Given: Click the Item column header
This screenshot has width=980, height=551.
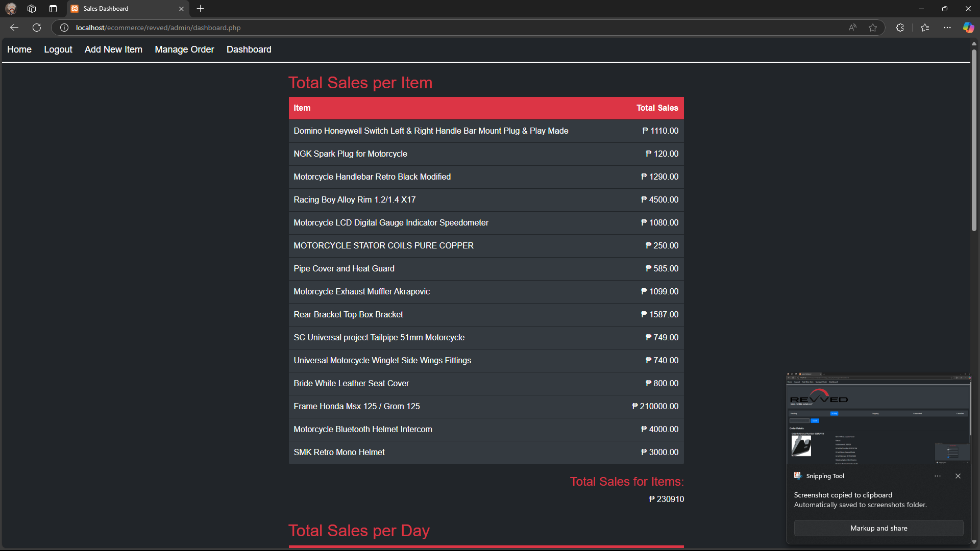Looking at the screenshot, I should point(302,108).
